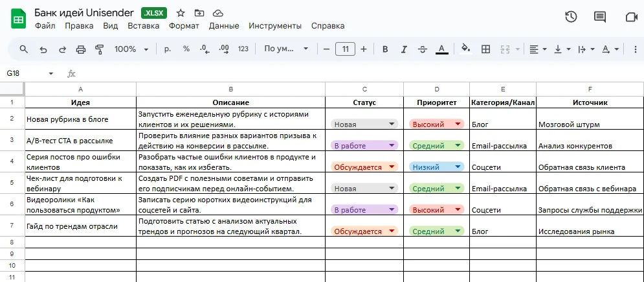Increase font size with plus button

tap(364, 49)
